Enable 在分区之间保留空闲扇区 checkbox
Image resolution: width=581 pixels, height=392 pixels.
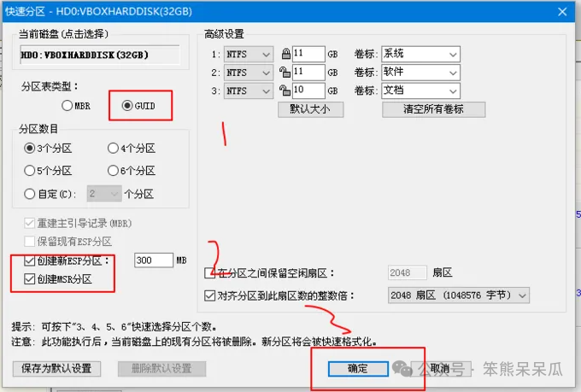tap(209, 273)
